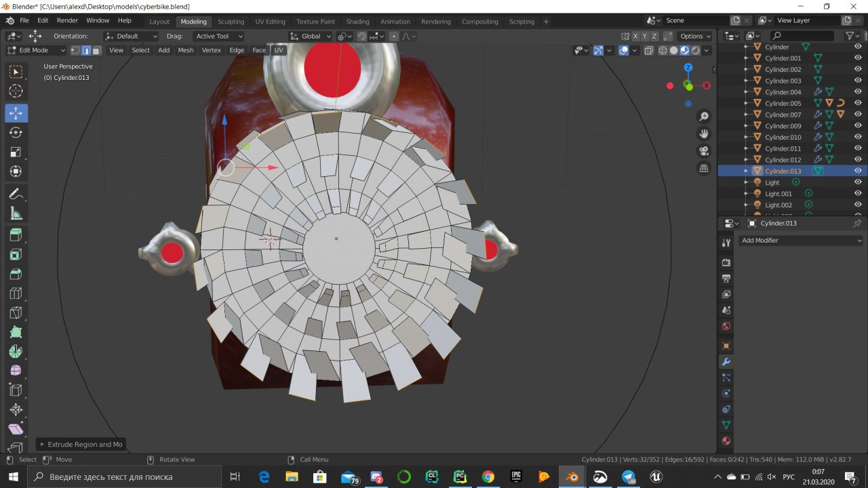Select the Shear tool
868x488 pixels.
pos(16,430)
